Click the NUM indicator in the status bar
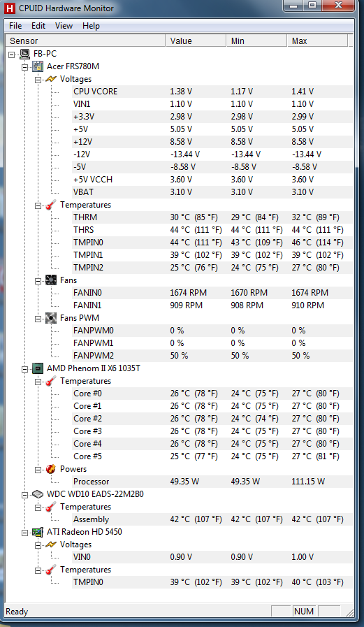 [304, 612]
